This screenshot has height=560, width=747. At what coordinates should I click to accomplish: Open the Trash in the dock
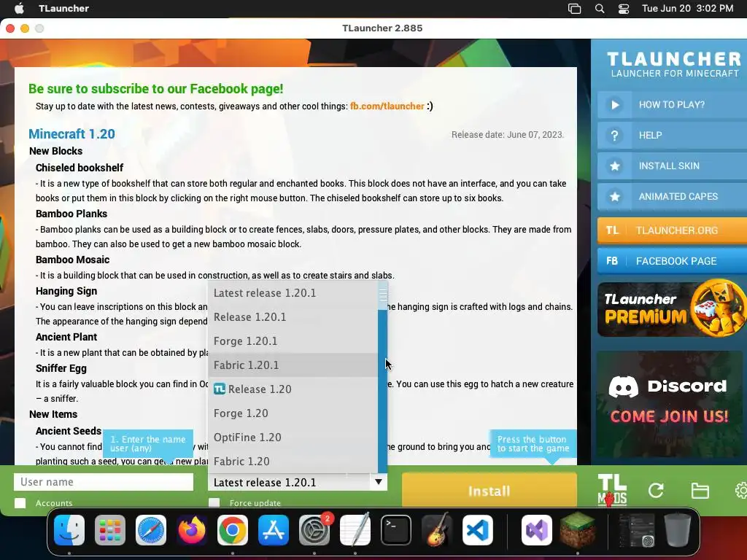678,530
